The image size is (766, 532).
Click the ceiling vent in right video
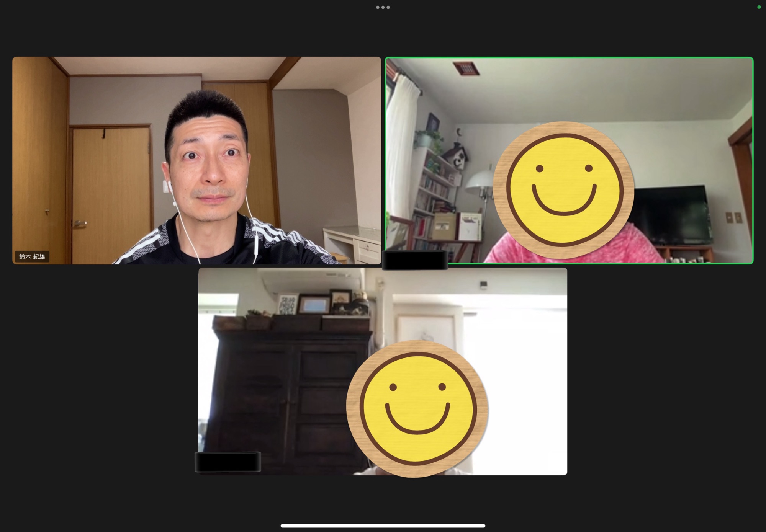tap(466, 68)
